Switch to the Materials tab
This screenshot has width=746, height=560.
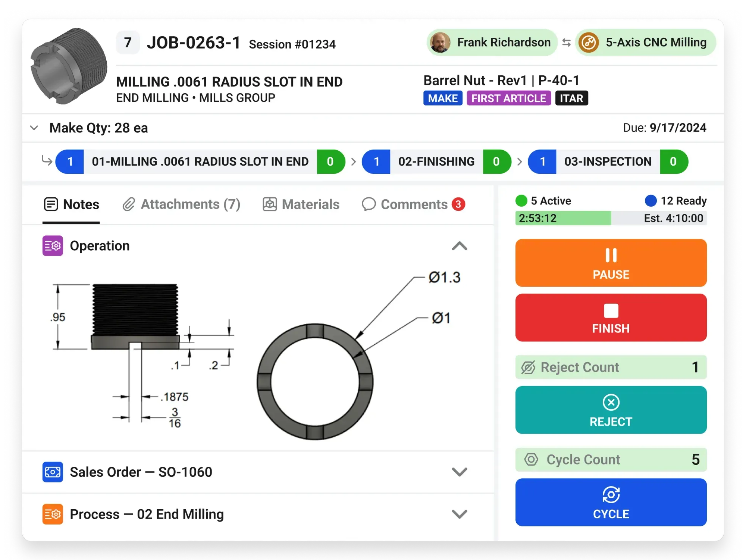[301, 204]
